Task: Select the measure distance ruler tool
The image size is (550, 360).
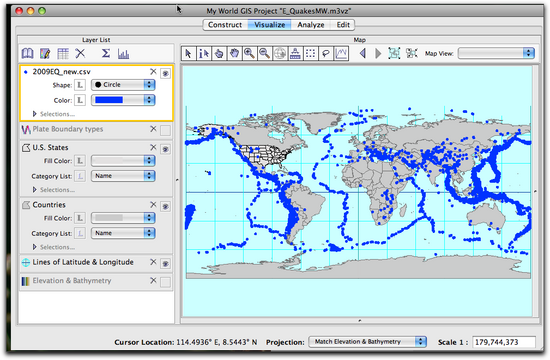Action: pos(295,54)
